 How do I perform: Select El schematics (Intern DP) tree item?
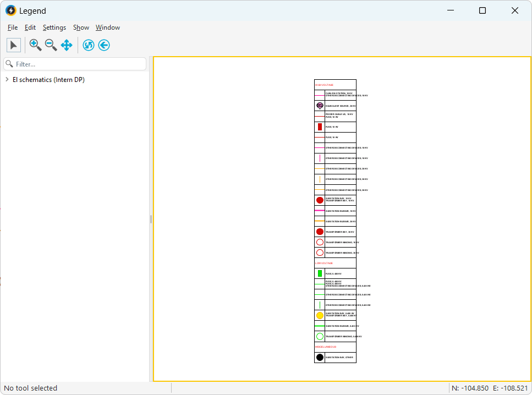click(x=48, y=80)
